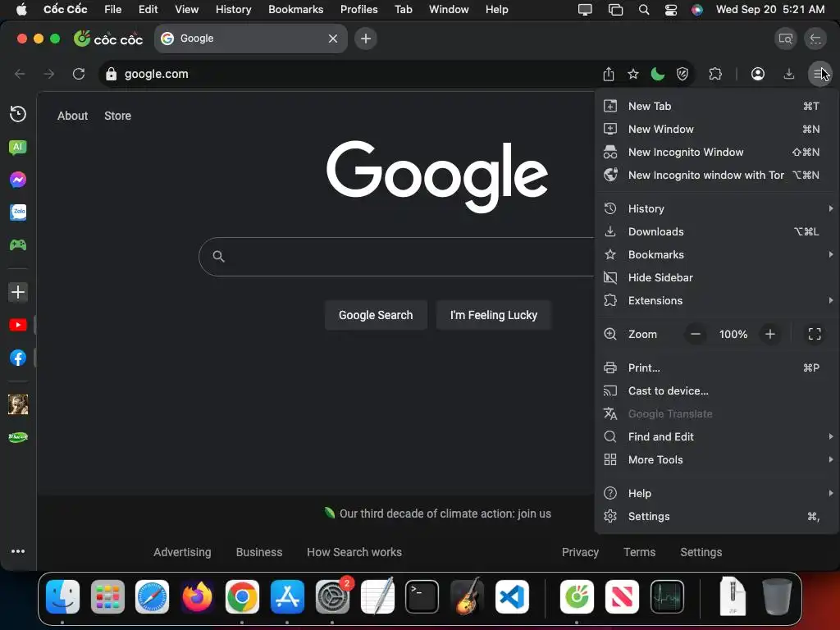The image size is (840, 630).
Task: Expand the Bookmarks submenu
Action: tap(716, 254)
